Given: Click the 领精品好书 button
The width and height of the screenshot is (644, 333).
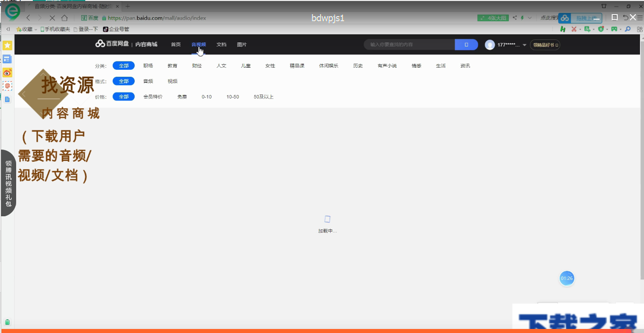Looking at the screenshot, I should pos(545,45).
